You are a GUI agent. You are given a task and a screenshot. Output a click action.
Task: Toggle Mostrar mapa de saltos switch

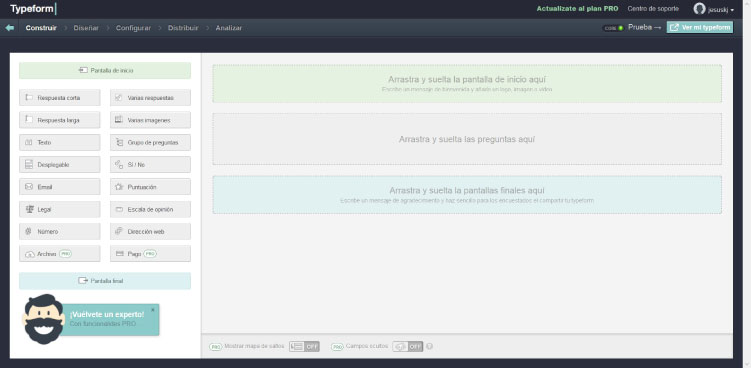304,346
